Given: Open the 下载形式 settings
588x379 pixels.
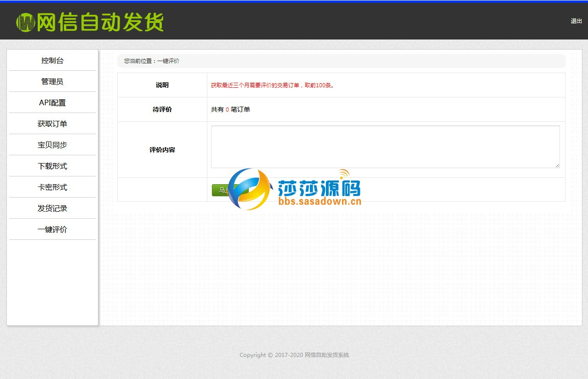Looking at the screenshot, I should click(x=52, y=166).
